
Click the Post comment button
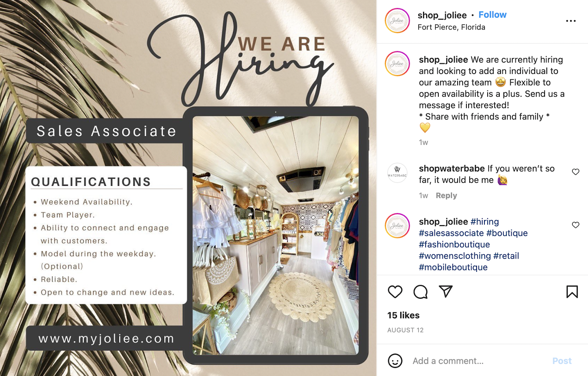(x=562, y=361)
